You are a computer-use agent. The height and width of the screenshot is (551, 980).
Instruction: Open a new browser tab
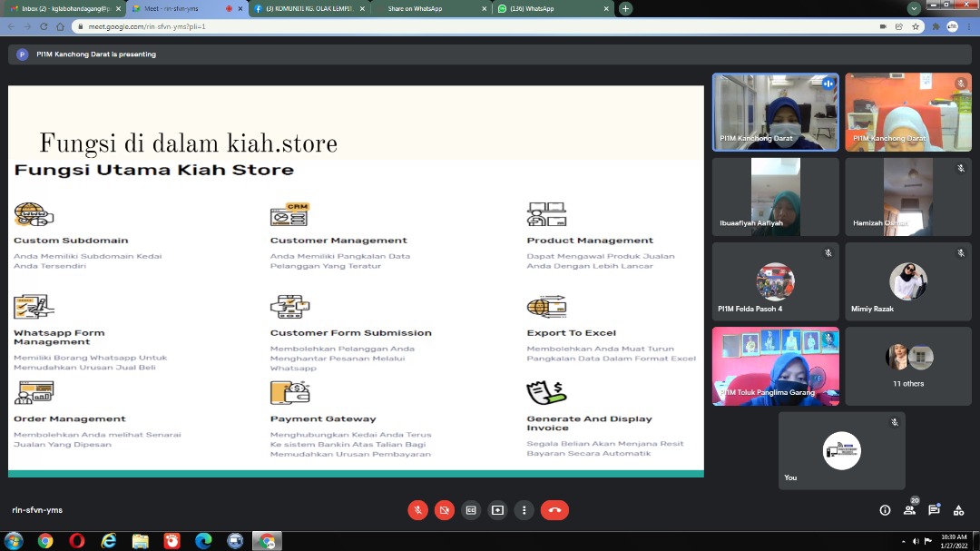(625, 9)
